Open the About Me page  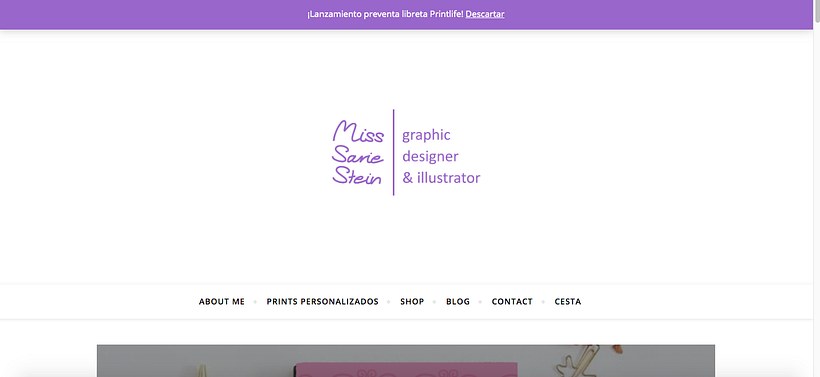pyautogui.click(x=222, y=302)
